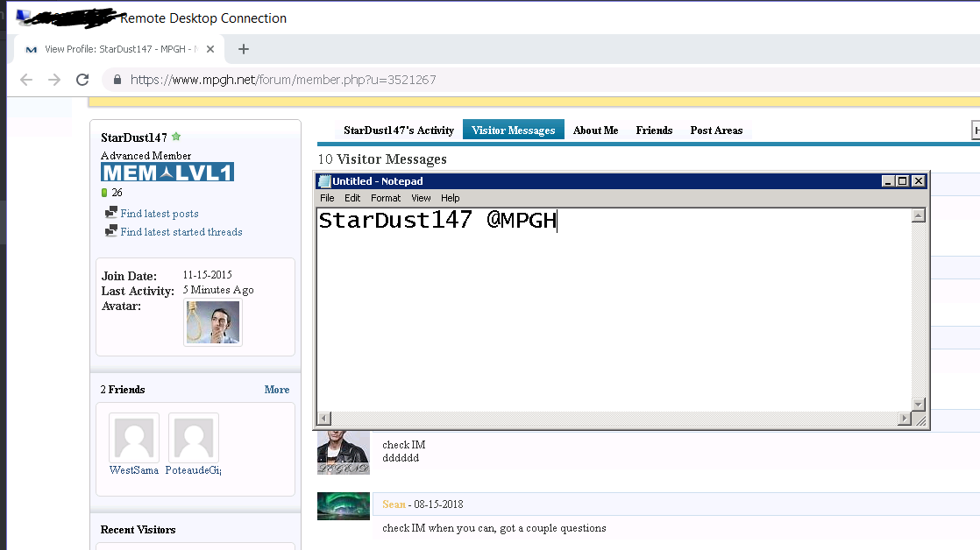This screenshot has width=980, height=550.
Task: Click icon beside Find latest posts
Action: [111, 212]
